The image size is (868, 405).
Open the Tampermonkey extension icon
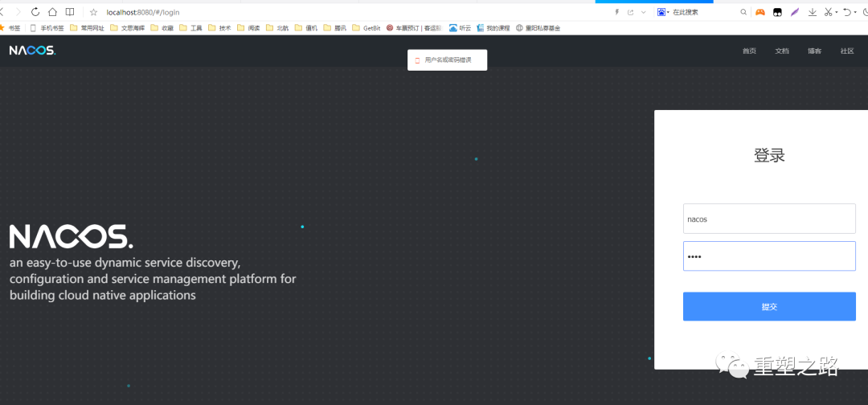click(x=778, y=11)
